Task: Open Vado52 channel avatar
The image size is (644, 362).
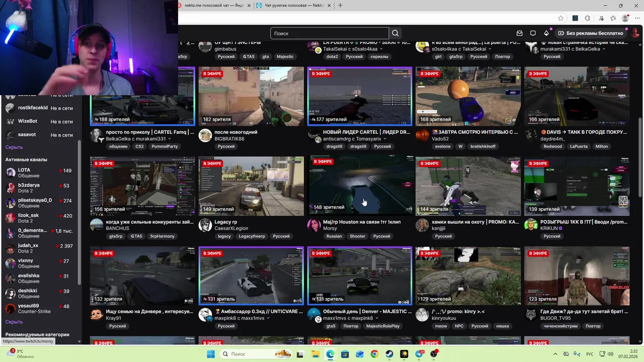Action: click(x=422, y=135)
